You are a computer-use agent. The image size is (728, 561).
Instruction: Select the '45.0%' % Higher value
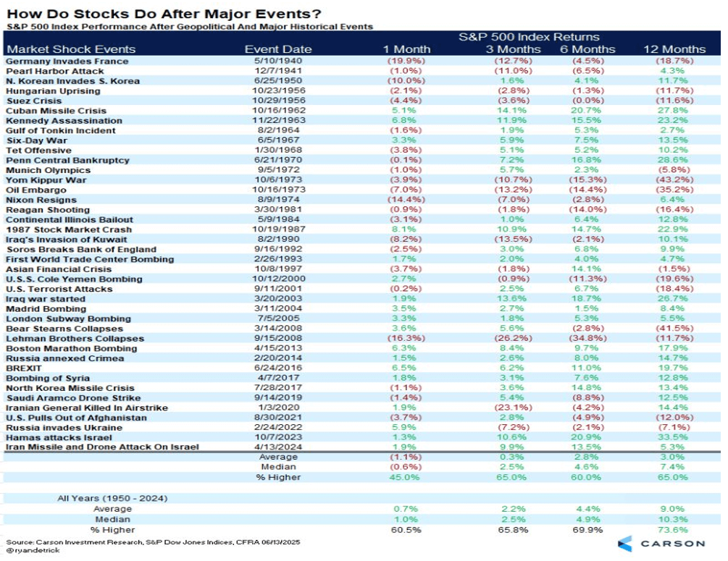click(x=404, y=477)
